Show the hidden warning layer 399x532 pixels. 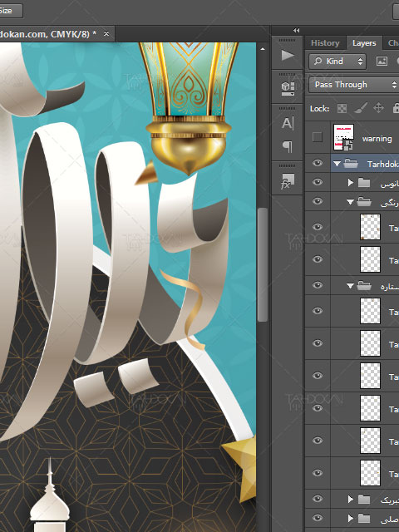[318, 137]
